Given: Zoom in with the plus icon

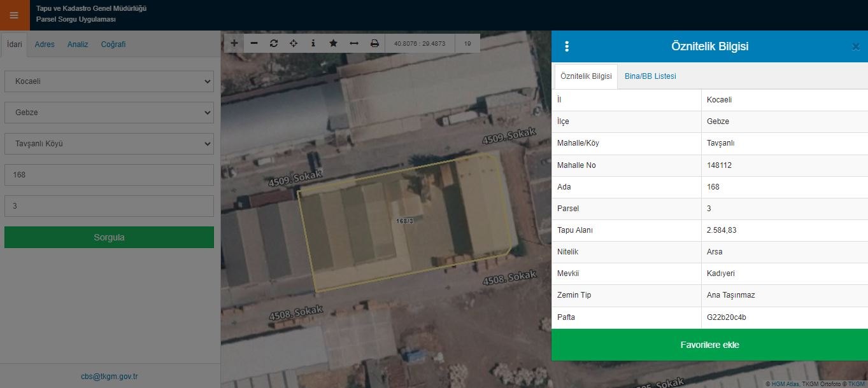Looking at the screenshot, I should [x=234, y=43].
